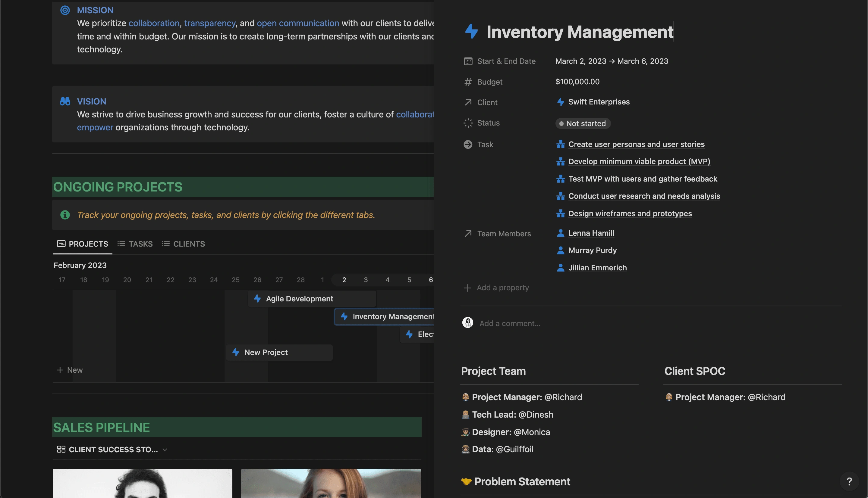
Task: Click the hash icon next to Budget
Action: 468,82
